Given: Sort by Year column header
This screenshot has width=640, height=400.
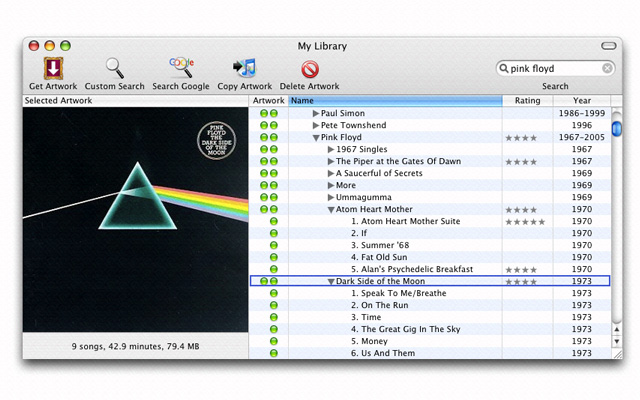Looking at the screenshot, I should click(x=582, y=101).
